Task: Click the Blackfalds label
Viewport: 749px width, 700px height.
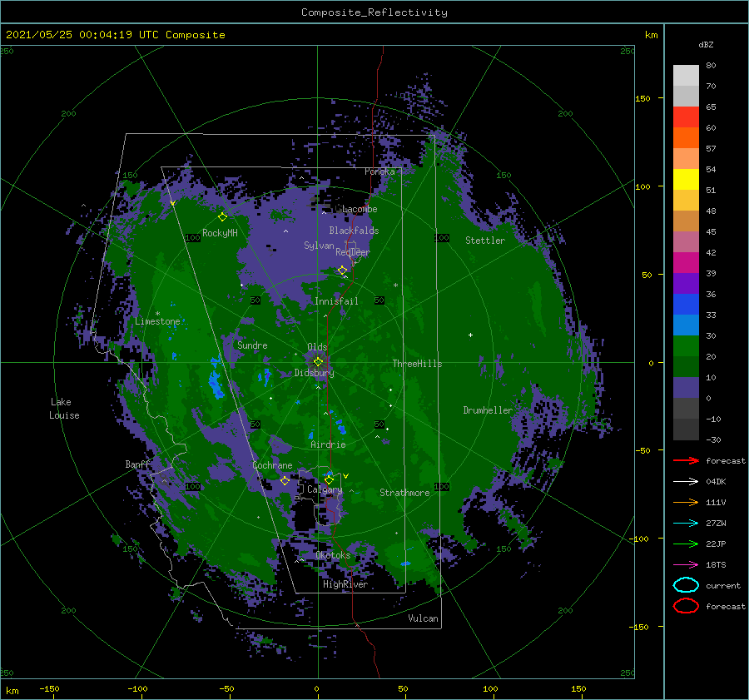Action: pos(354,231)
